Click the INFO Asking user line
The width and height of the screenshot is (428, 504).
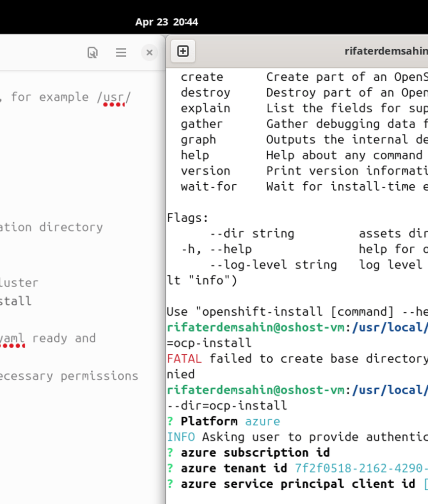[297, 437]
